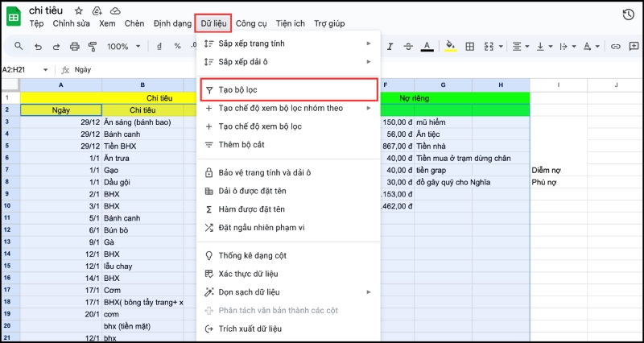
Task: Choose Tạo bộ lọc
Action: (x=288, y=90)
